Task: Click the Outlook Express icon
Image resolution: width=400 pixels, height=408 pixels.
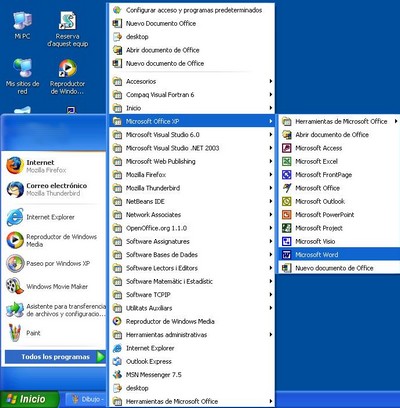Action: pyautogui.click(x=117, y=361)
